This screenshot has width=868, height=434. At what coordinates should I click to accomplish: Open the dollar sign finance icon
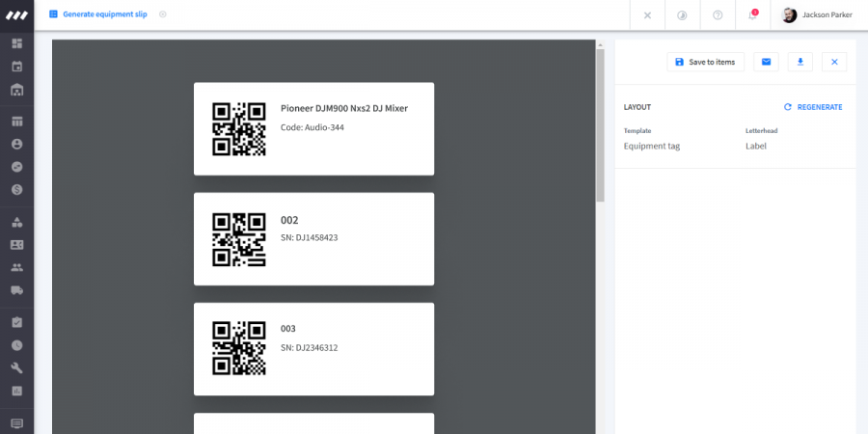point(16,189)
